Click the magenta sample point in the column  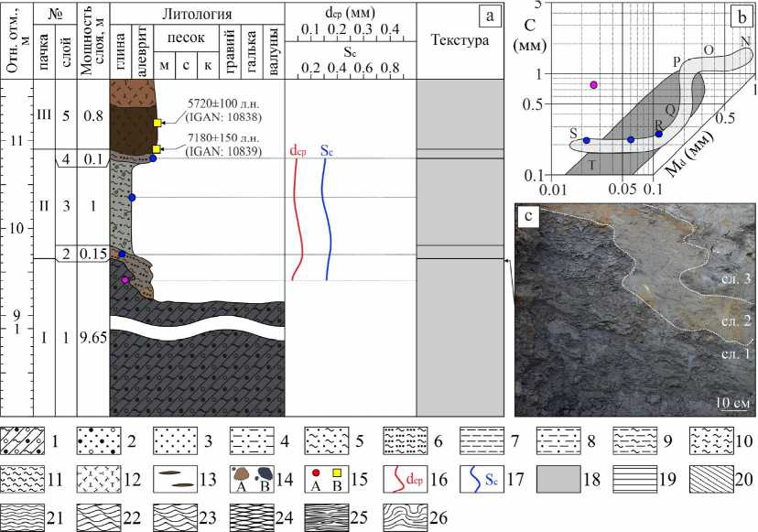coord(125,280)
